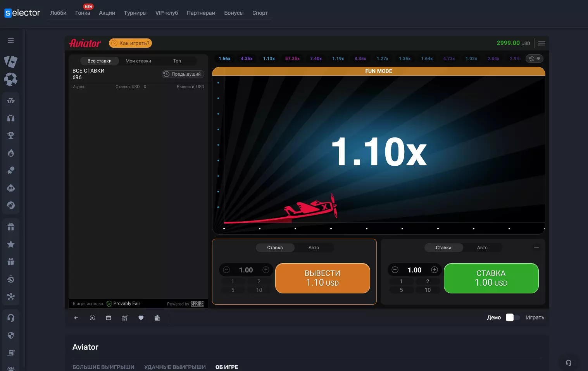
Task: Open the star favorites icon in left sidebar
Action: pos(11,244)
